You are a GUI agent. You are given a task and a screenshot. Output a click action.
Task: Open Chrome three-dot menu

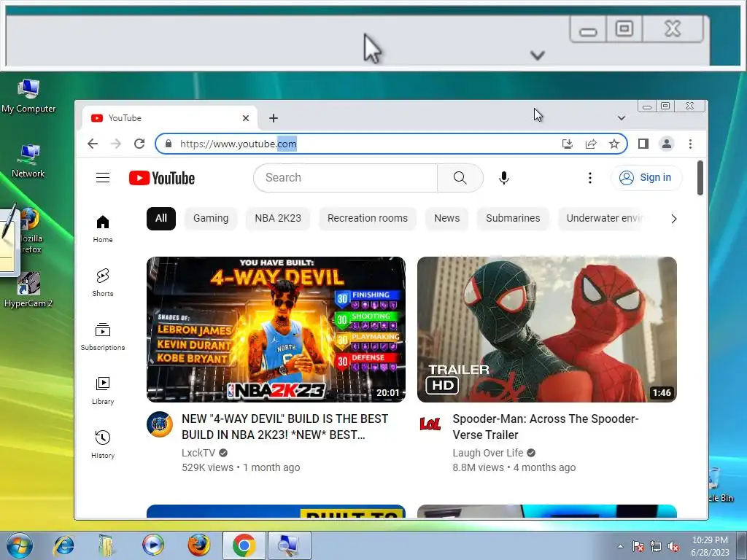tap(690, 144)
